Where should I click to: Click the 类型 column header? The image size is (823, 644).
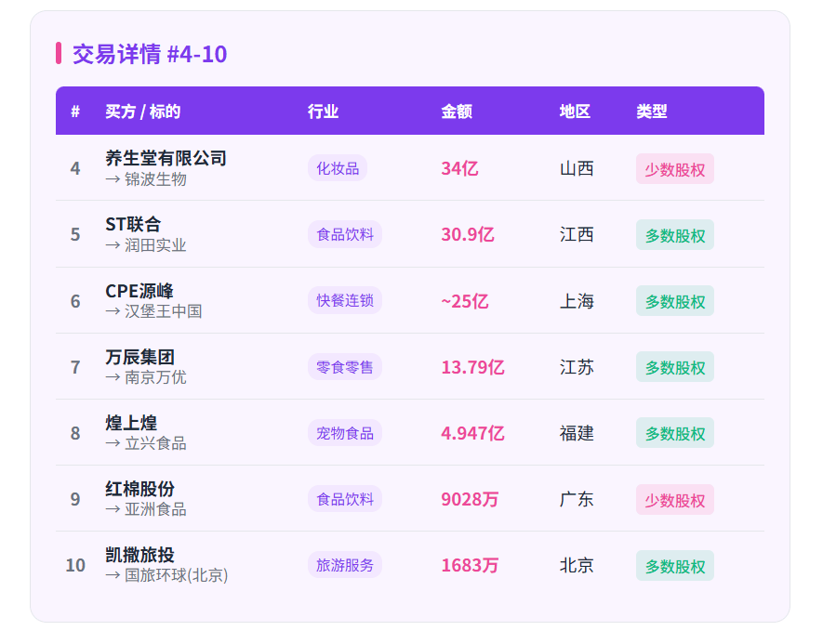[652, 112]
